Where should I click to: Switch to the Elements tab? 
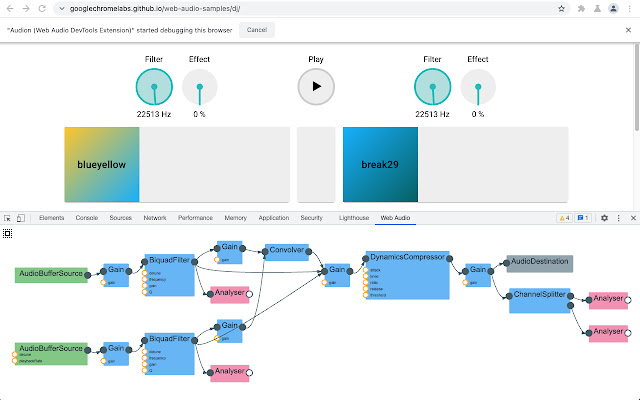51,218
